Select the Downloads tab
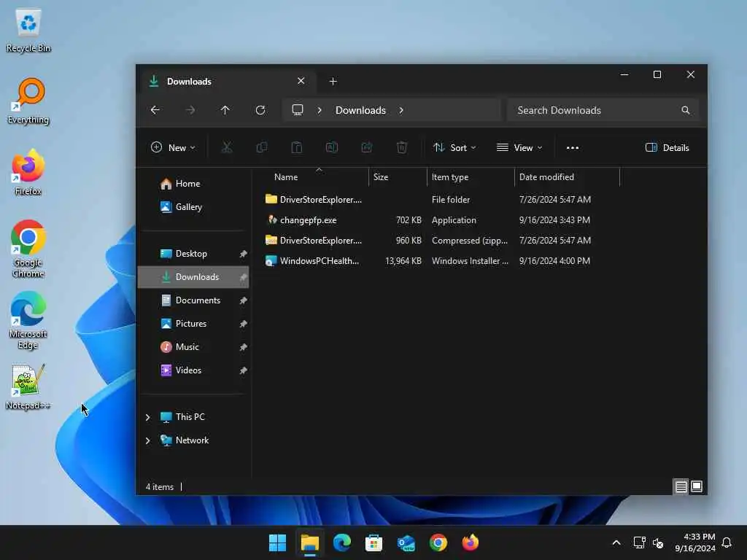This screenshot has height=560, width=747. 228,82
